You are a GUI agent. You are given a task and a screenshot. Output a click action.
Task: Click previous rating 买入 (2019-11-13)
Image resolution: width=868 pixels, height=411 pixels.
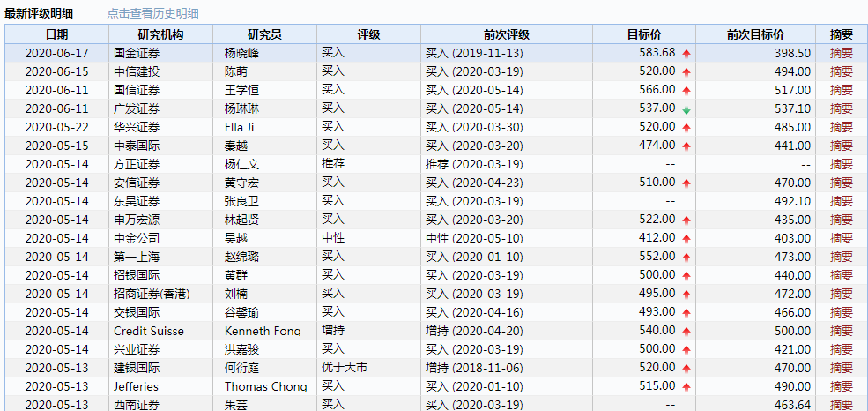[474, 53]
